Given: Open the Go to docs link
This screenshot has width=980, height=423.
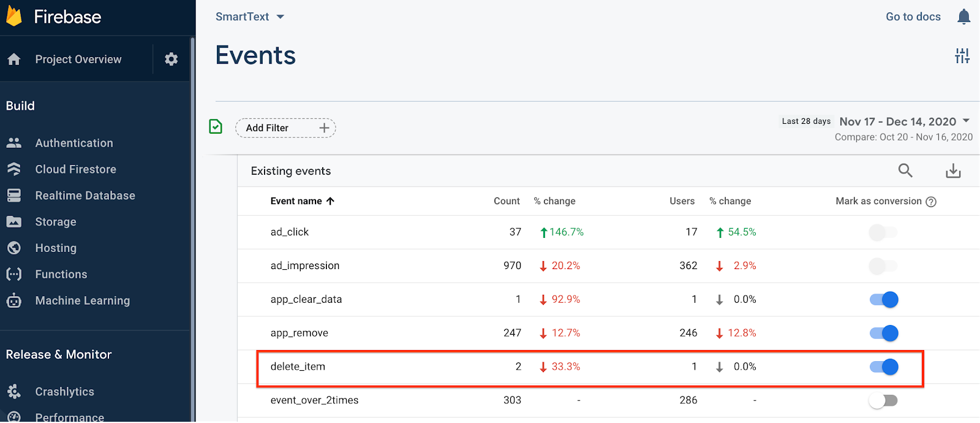Looking at the screenshot, I should click(913, 17).
